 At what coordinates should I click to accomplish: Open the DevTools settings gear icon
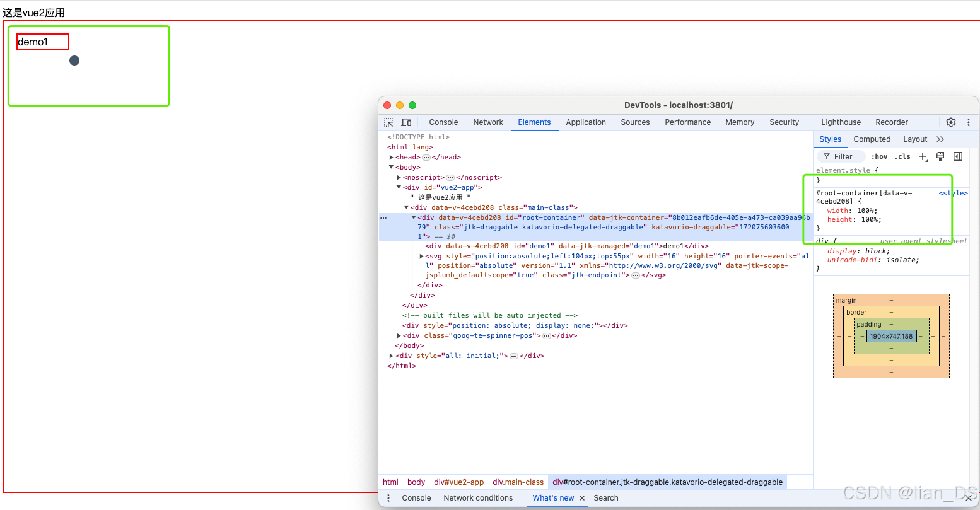(x=952, y=122)
